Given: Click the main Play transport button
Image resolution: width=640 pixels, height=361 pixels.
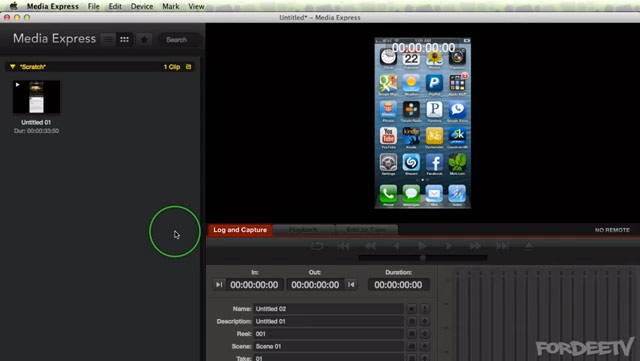Looking at the screenshot, I should 422,246.
